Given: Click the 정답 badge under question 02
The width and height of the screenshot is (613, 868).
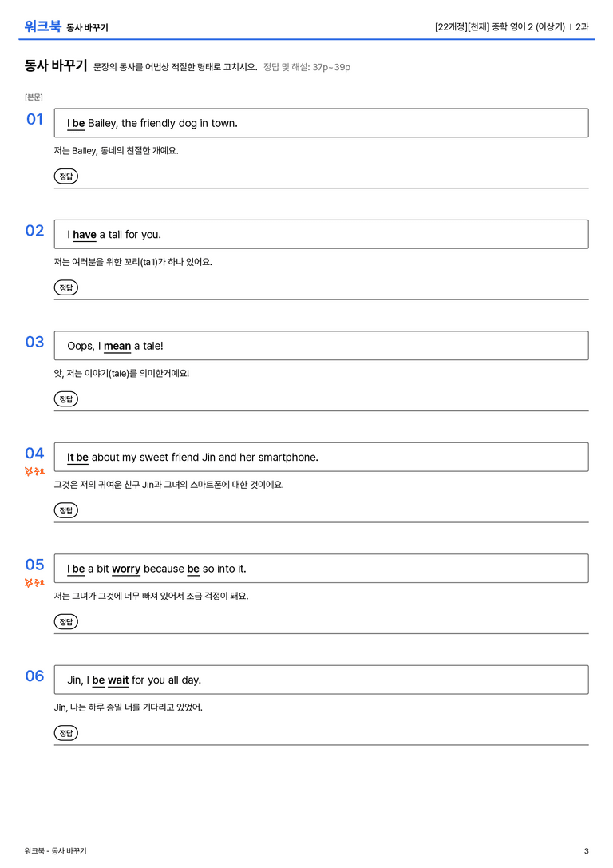Looking at the screenshot, I should click(65, 287).
